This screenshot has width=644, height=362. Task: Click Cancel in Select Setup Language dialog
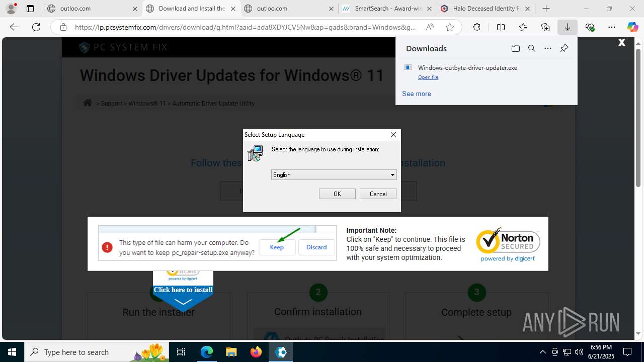(x=378, y=194)
